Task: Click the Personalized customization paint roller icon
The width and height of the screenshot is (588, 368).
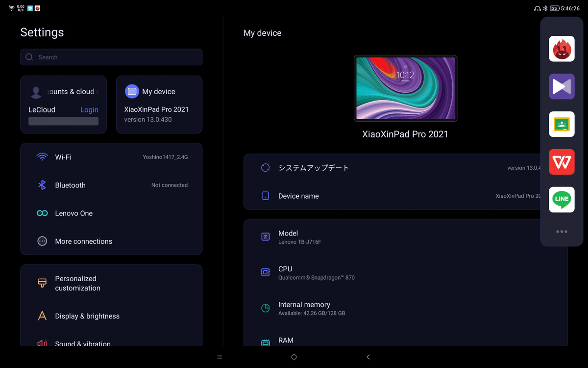Action: (42, 283)
